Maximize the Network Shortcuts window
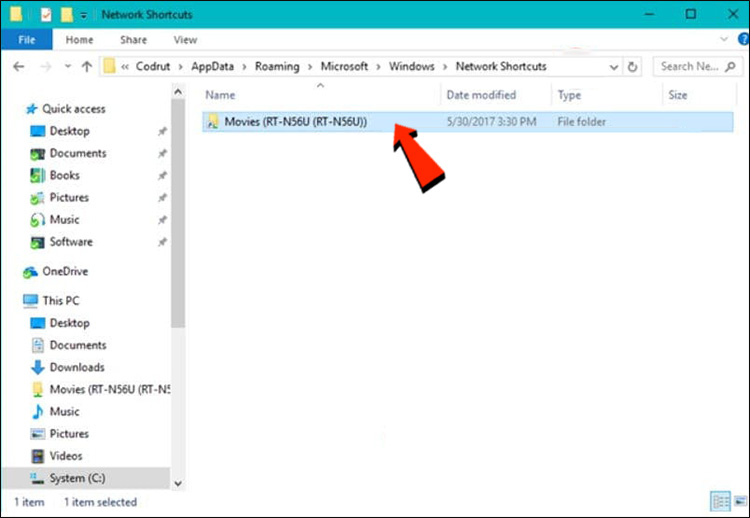The image size is (750, 518). (691, 14)
